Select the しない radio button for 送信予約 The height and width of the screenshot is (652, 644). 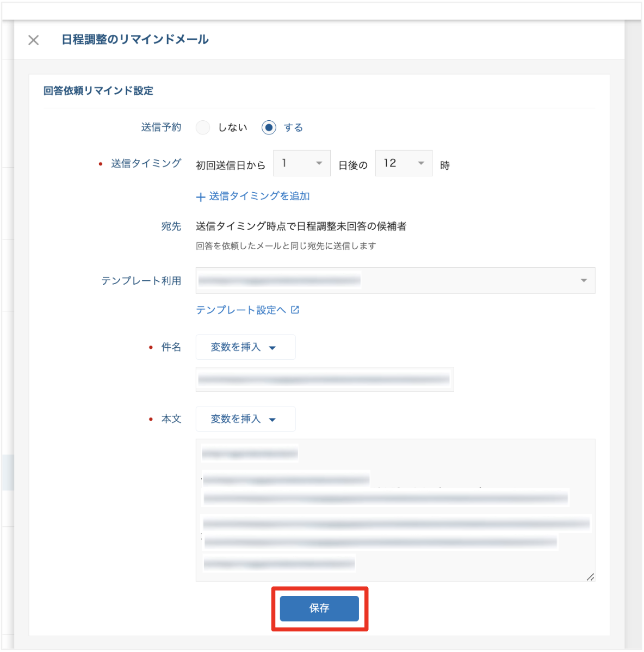pos(203,127)
